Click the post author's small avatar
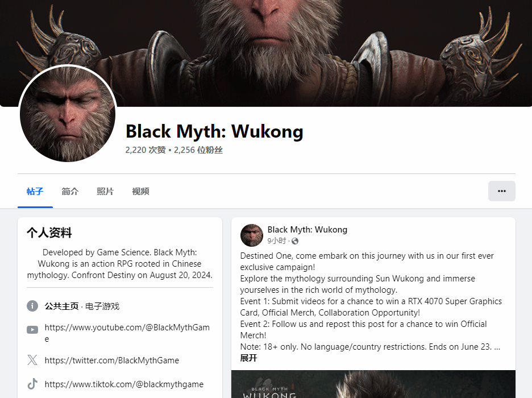 pos(251,235)
